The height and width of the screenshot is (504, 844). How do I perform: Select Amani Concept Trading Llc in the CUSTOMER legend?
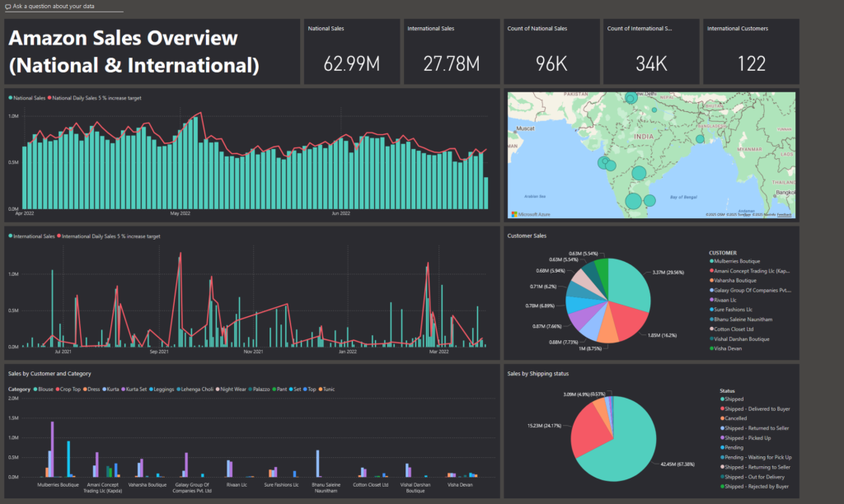click(752, 271)
